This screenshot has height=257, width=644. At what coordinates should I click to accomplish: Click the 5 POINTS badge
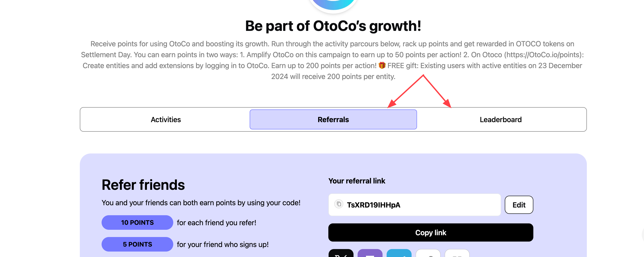[137, 244]
